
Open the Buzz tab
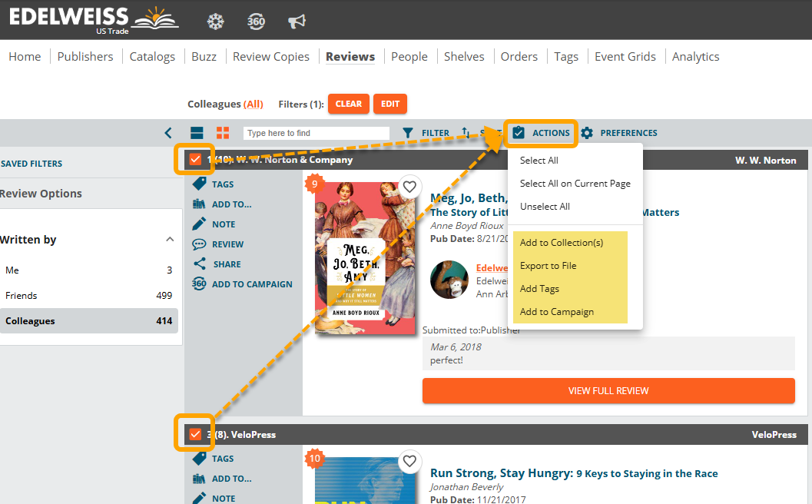point(204,56)
